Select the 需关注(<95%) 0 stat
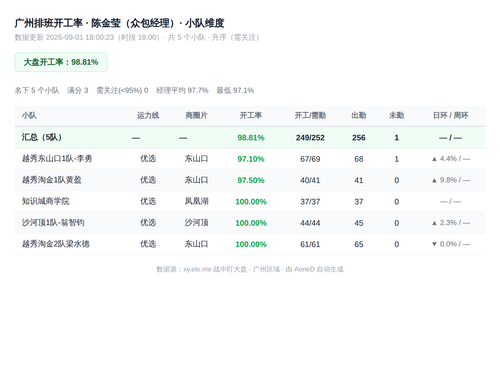 (x=122, y=90)
